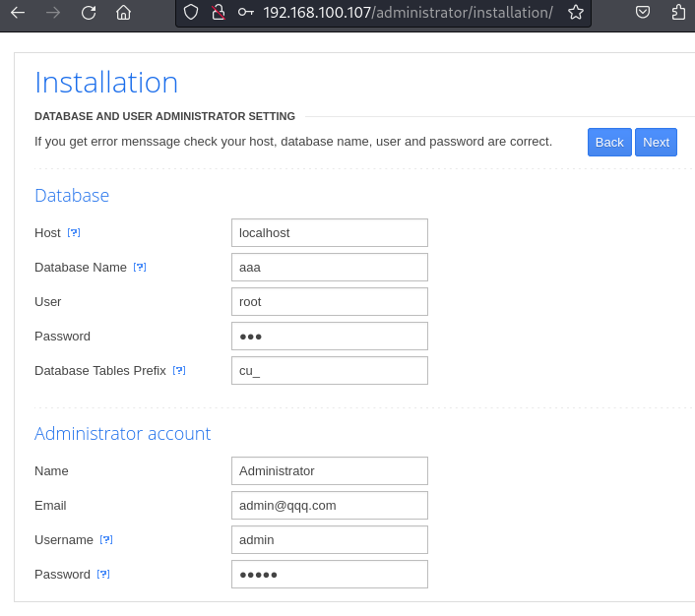The width and height of the screenshot is (695, 616).
Task: Reload the current page
Action: (x=89, y=13)
